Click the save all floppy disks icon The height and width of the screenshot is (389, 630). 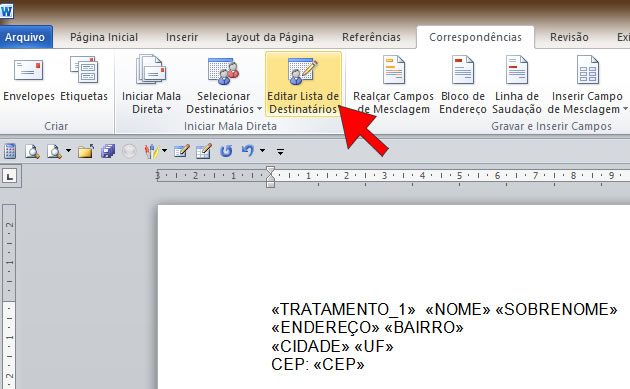click(108, 152)
